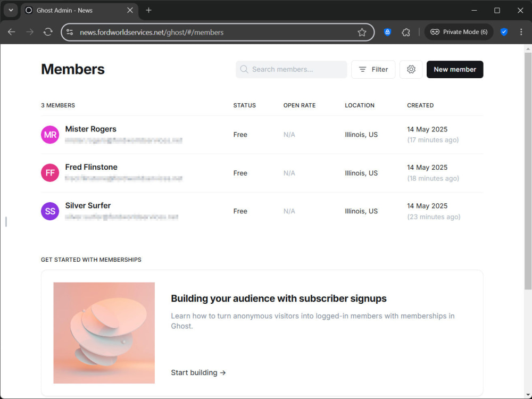Viewport: 532px width, 399px height.
Task: Go back in the browser
Action: [12, 32]
